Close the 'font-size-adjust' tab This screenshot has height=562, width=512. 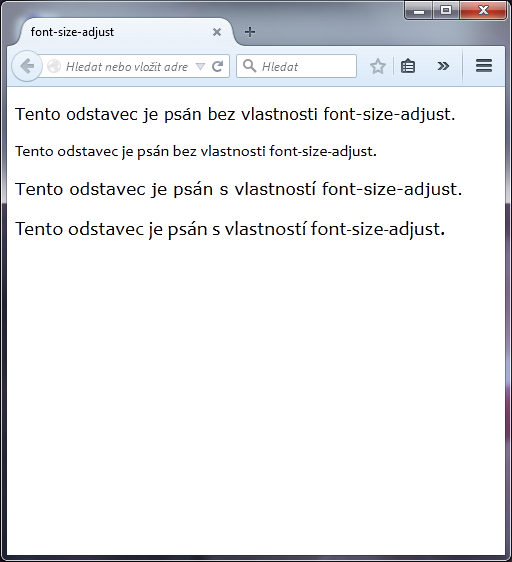point(217,32)
